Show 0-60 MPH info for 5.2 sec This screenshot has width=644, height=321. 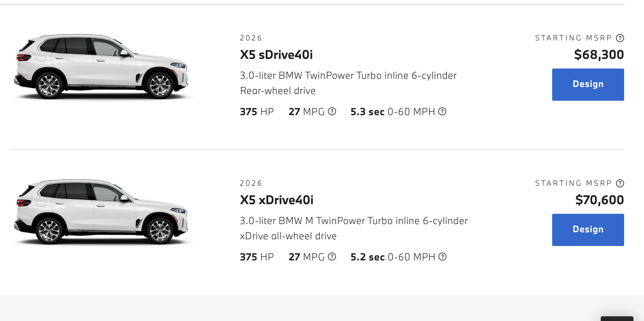(x=442, y=257)
